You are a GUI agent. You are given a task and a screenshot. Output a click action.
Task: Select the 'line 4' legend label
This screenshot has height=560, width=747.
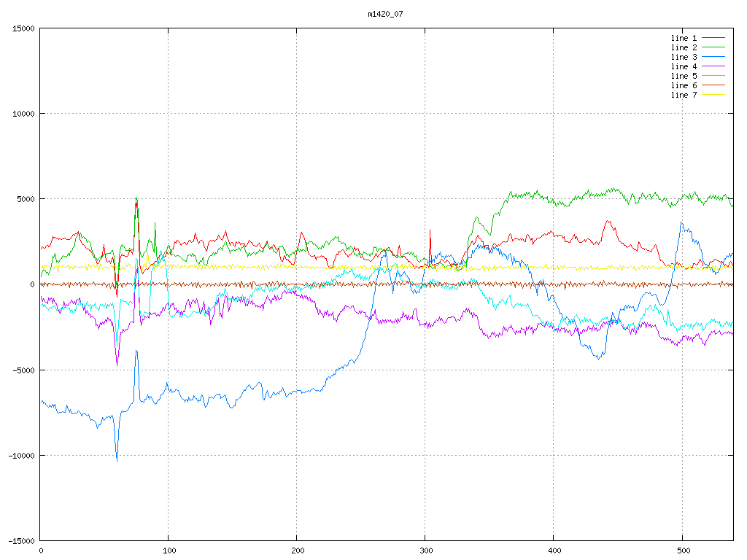click(x=684, y=66)
